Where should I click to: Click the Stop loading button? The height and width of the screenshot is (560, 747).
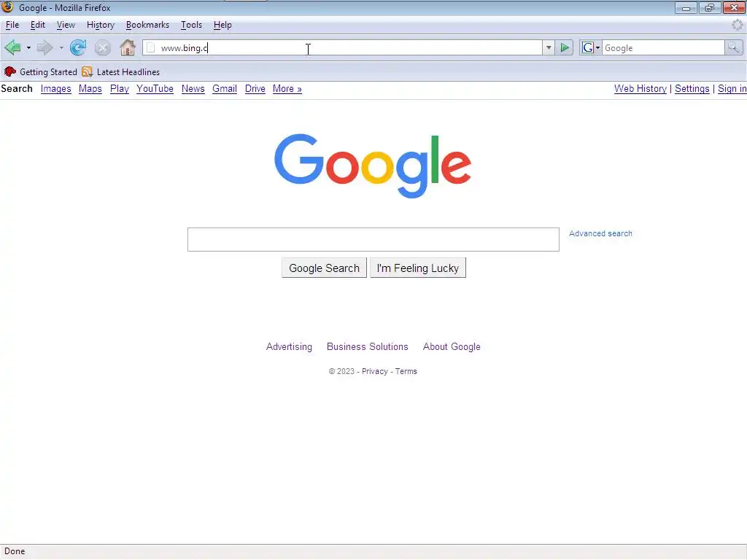(x=102, y=47)
